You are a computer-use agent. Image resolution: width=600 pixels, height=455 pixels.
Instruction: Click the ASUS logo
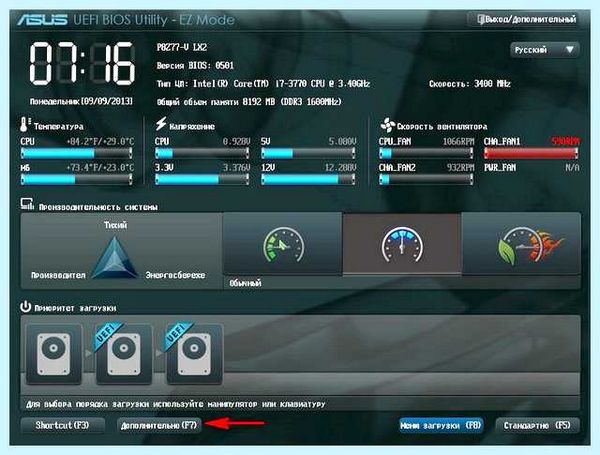(x=42, y=20)
